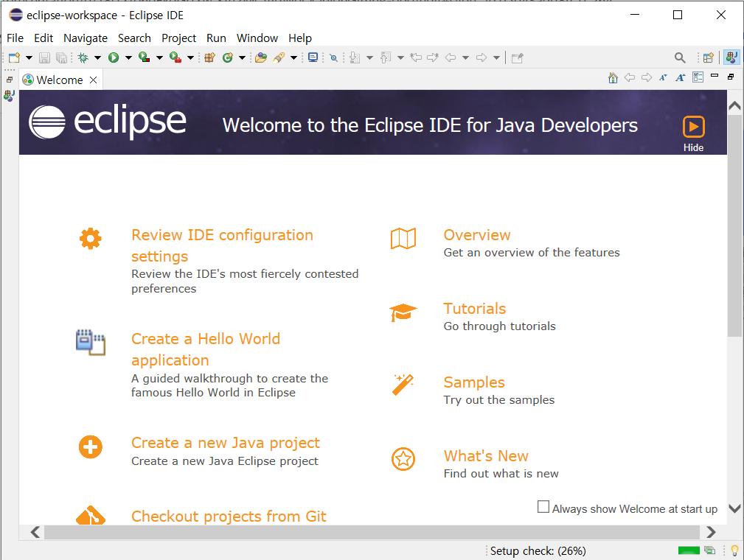Open the File menu
This screenshot has height=560, width=744.
pos(15,38)
